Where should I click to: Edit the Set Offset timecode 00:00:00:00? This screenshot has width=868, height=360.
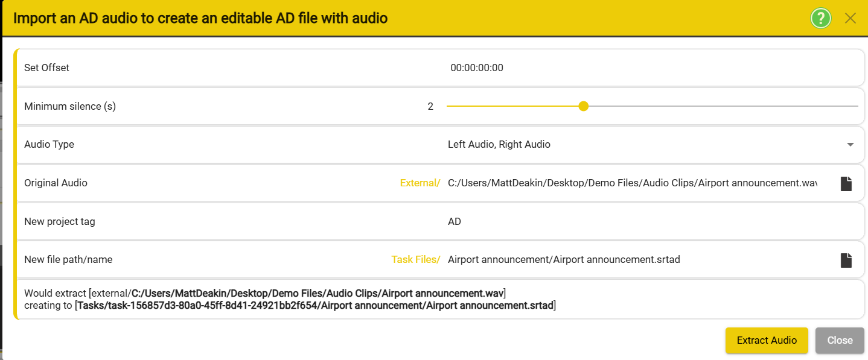477,68
